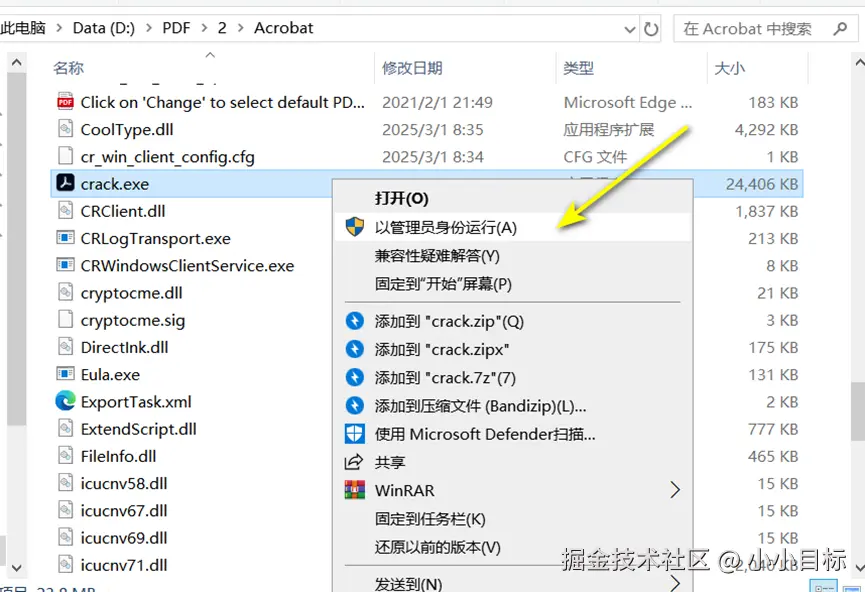Expand the chevron after PDF in path
This screenshot has width=865, height=592.
tap(204, 28)
